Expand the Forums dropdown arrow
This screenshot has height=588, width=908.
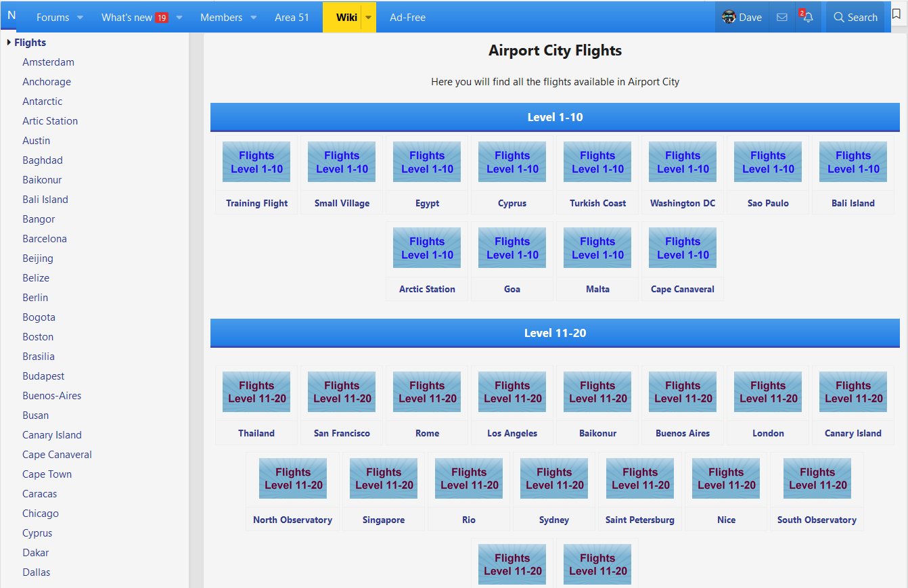tap(80, 18)
